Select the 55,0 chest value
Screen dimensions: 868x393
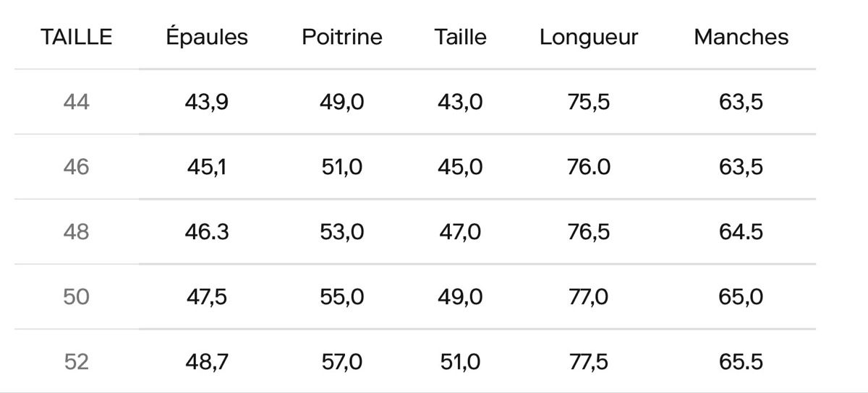pyautogui.click(x=342, y=298)
